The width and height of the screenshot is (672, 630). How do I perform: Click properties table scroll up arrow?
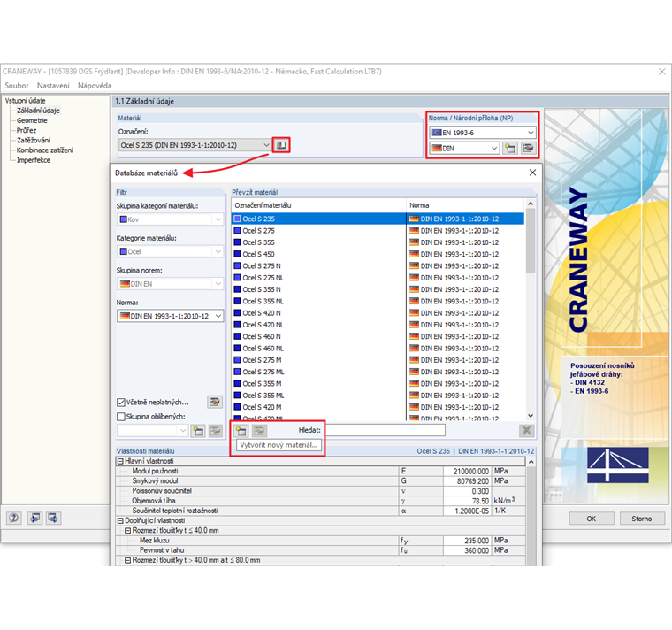[x=531, y=462]
